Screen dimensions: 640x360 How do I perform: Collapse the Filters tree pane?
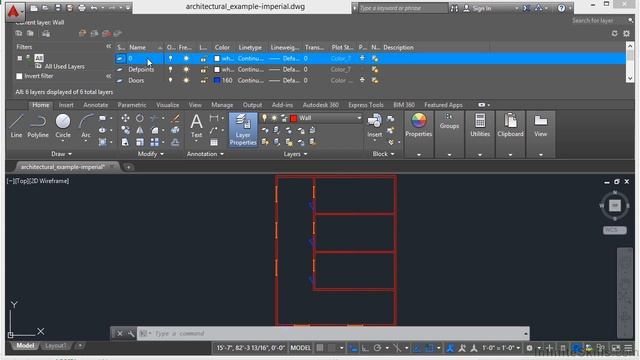pos(109,47)
